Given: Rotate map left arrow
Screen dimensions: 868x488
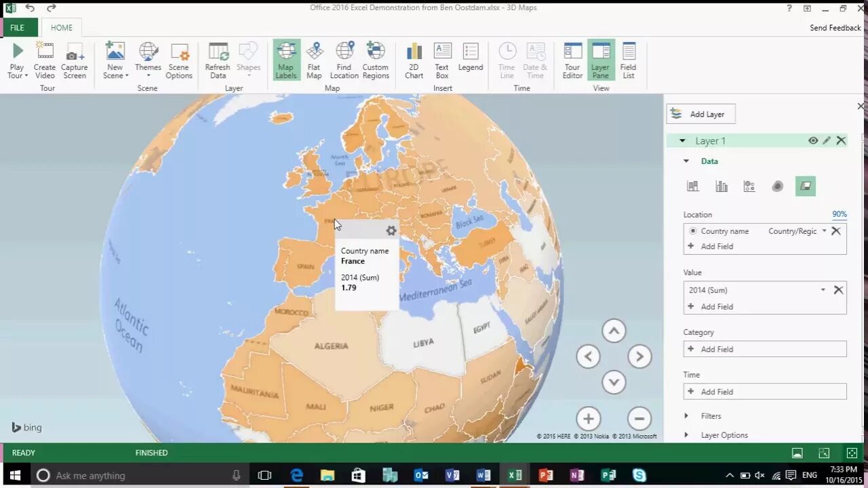Looking at the screenshot, I should click(x=588, y=357).
